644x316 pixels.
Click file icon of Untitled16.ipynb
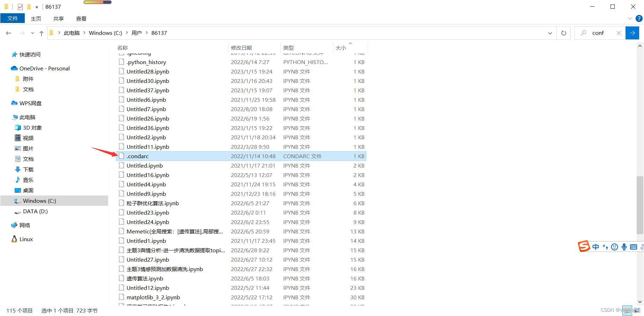pos(121,175)
